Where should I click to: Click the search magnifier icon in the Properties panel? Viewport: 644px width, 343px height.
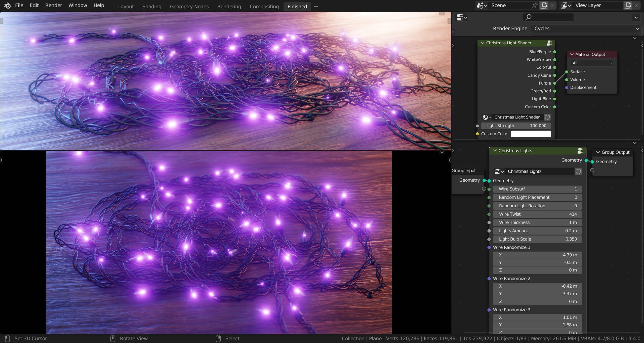528,17
